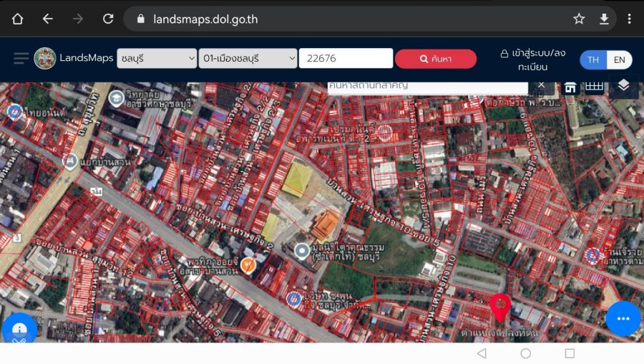Clear the place search box with X
This screenshot has height=364, width=644.
coord(541,85)
